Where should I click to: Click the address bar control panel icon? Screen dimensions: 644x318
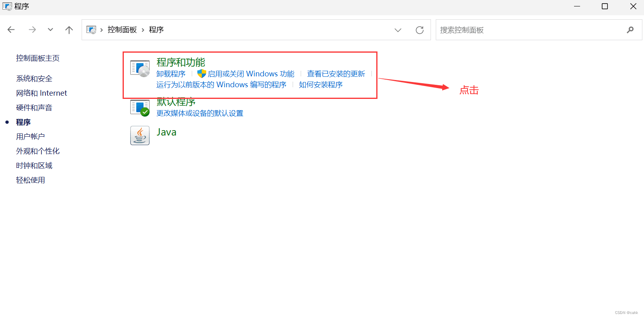point(91,30)
